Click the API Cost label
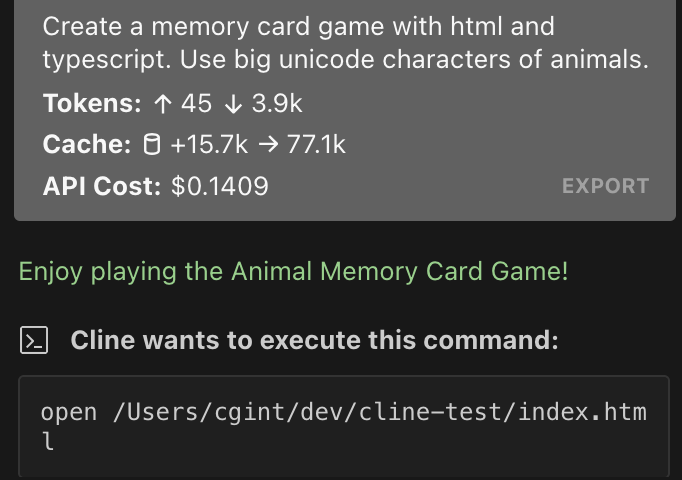This screenshot has width=682, height=480. coord(101,186)
